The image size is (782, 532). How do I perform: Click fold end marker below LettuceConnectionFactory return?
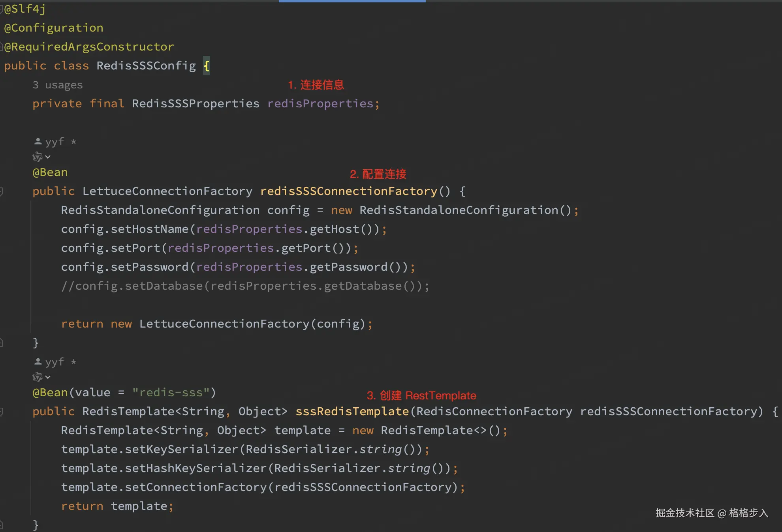tap(2, 343)
